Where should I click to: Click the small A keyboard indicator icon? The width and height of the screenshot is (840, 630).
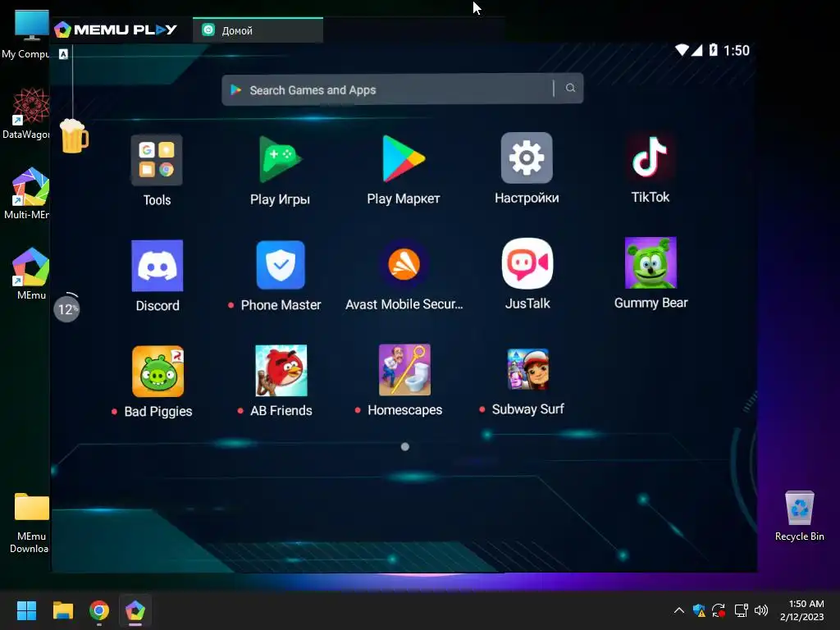(x=63, y=54)
